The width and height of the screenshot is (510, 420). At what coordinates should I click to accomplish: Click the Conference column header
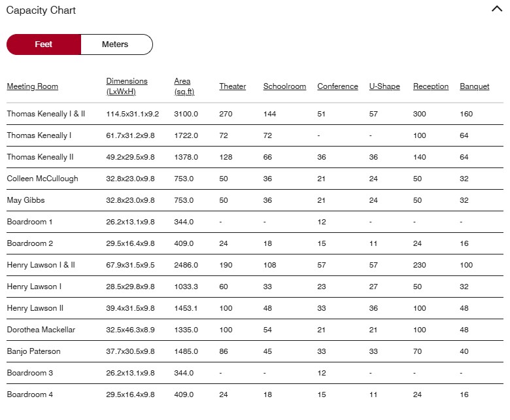point(337,86)
